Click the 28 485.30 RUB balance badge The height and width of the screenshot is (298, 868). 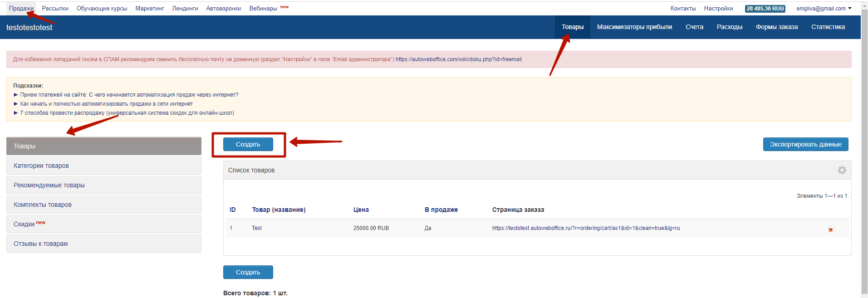tap(765, 9)
